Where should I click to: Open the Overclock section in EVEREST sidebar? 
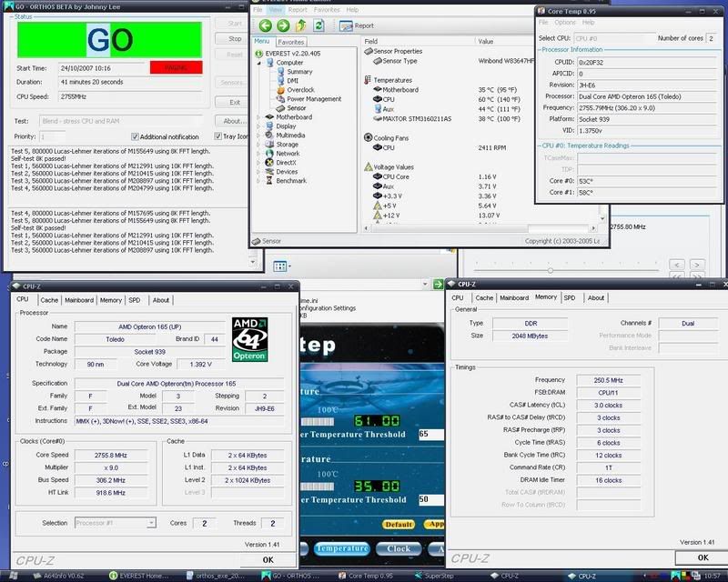(x=300, y=88)
